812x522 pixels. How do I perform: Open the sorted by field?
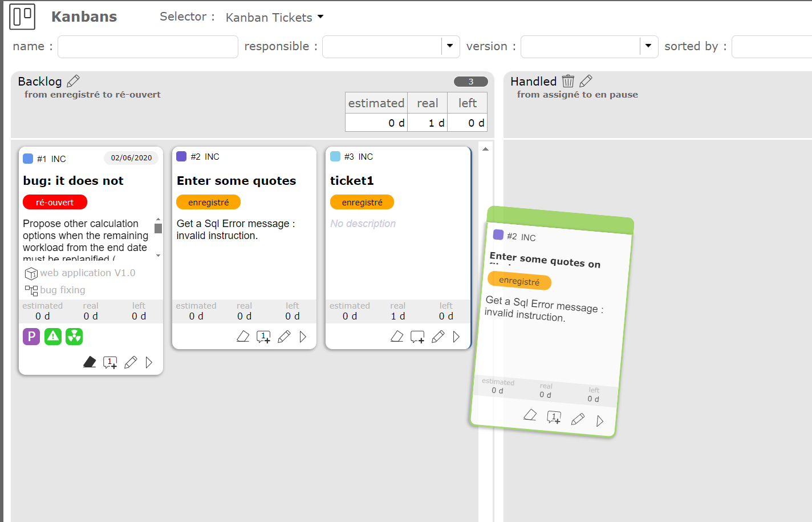pyautogui.click(x=772, y=47)
